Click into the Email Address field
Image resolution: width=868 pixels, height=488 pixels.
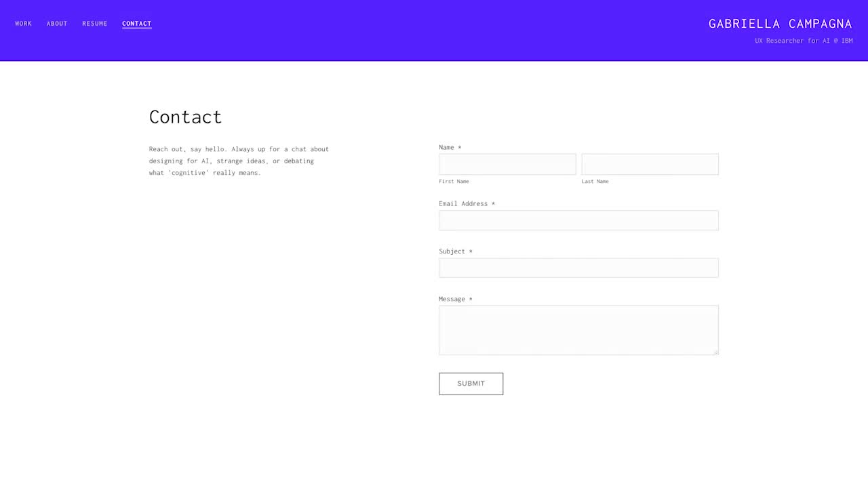[578, 220]
